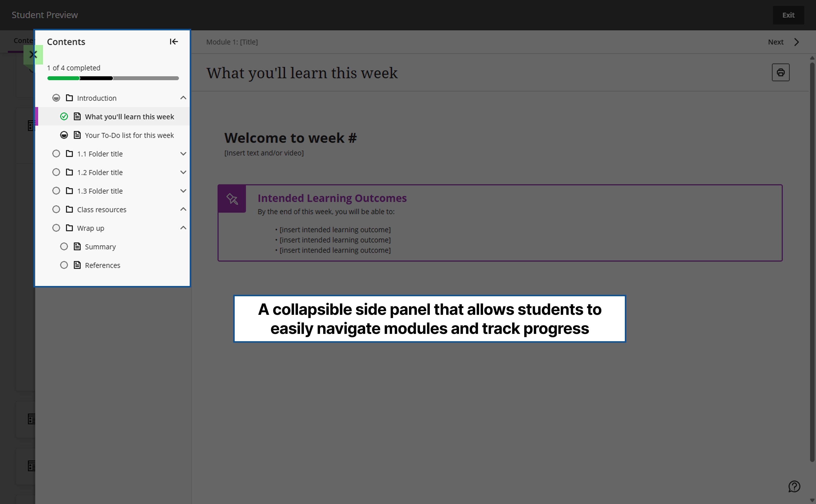Collapse the Introduction section chevron
This screenshot has width=816, height=504.
pos(183,98)
